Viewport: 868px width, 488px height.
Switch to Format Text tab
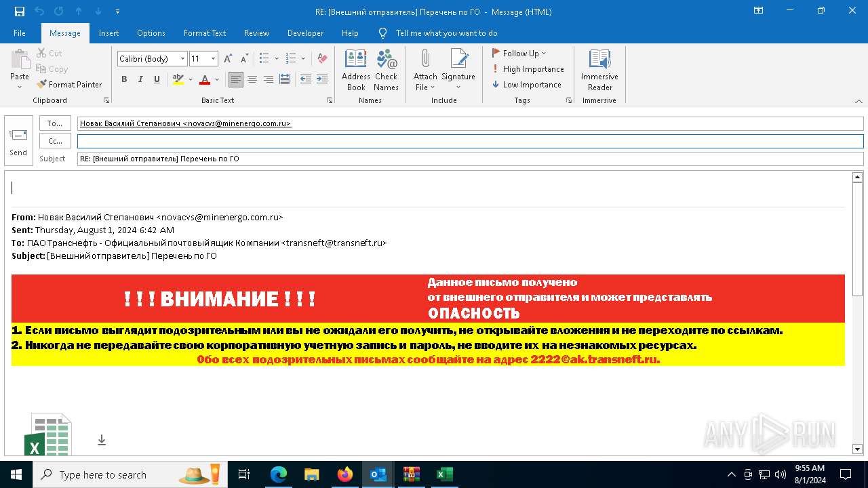[x=205, y=33]
